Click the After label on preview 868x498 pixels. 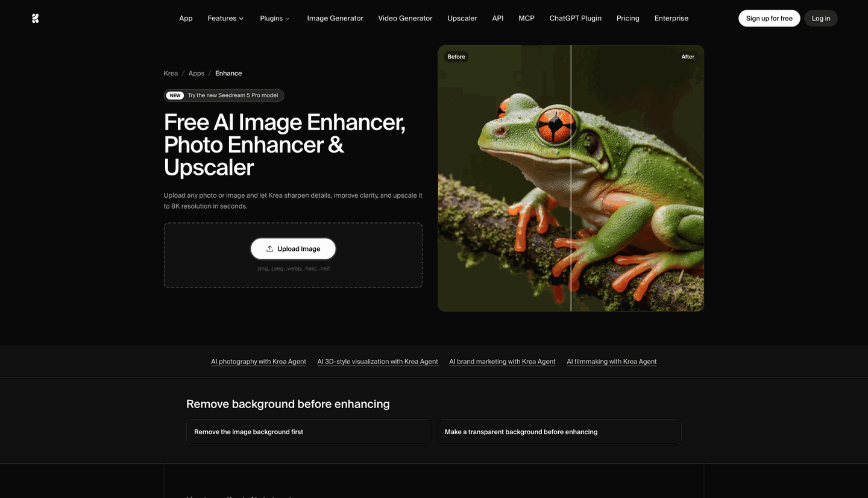688,57
